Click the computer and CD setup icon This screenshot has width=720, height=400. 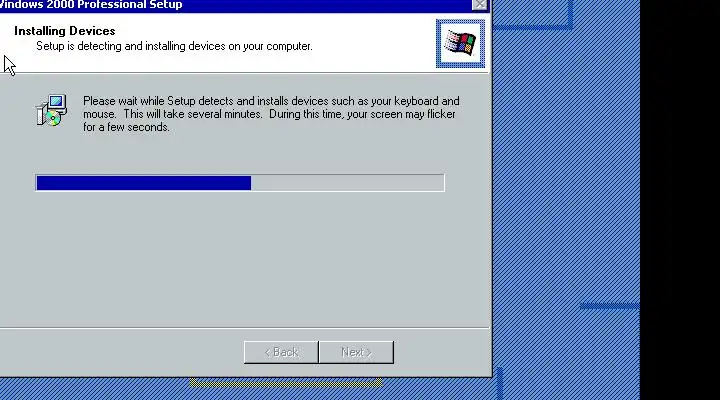click(x=52, y=110)
